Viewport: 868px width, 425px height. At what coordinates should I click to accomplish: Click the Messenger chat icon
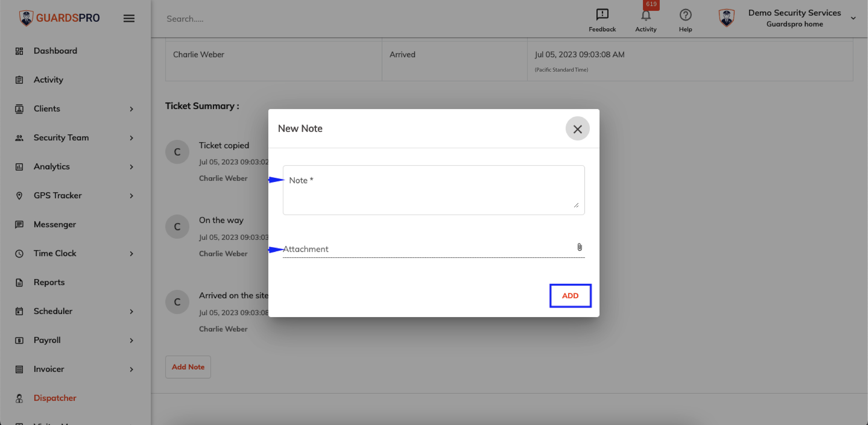click(x=19, y=225)
